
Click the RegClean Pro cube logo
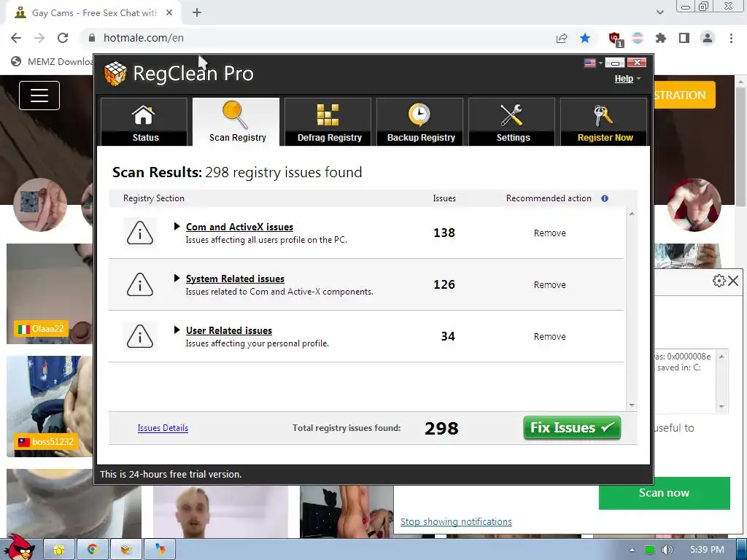pyautogui.click(x=115, y=74)
